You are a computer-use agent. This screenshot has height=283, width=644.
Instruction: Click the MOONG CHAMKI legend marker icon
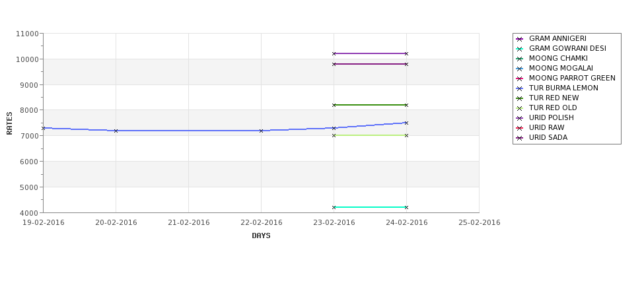(x=520, y=59)
